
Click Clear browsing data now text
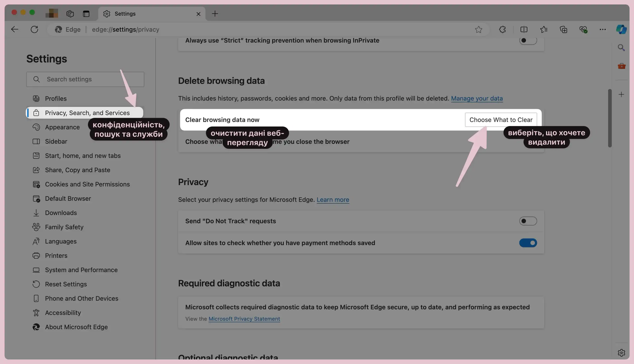222,120
